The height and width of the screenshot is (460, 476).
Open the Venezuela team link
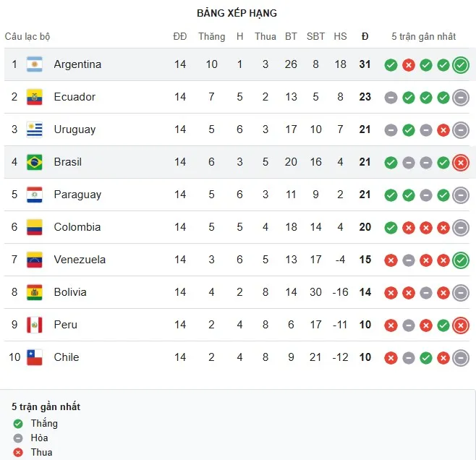[80, 260]
